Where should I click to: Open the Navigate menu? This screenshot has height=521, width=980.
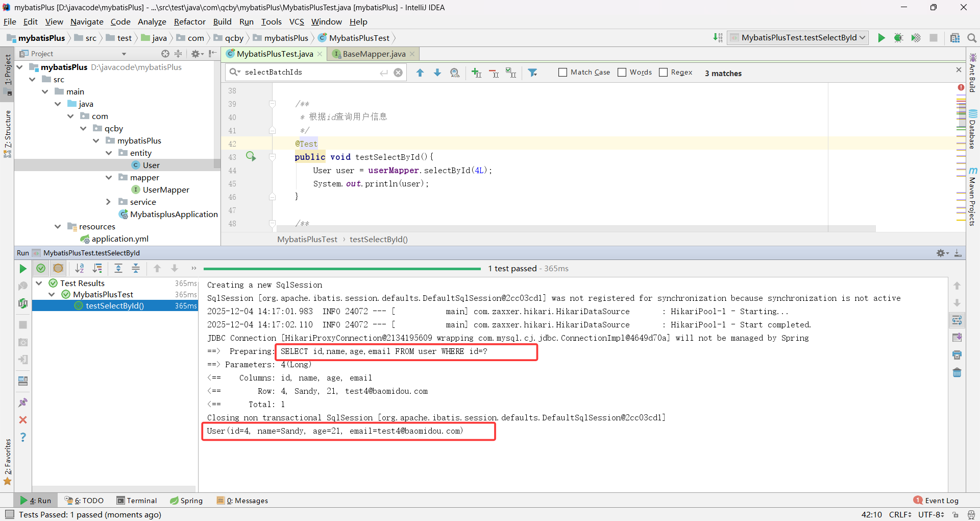tap(87, 21)
